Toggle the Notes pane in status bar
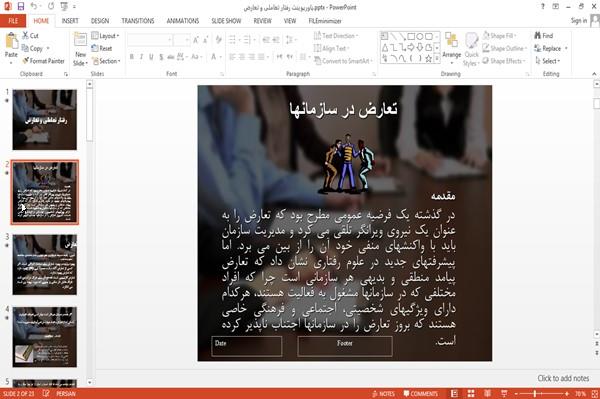Screen dimensions: 600x399 coord(383,394)
